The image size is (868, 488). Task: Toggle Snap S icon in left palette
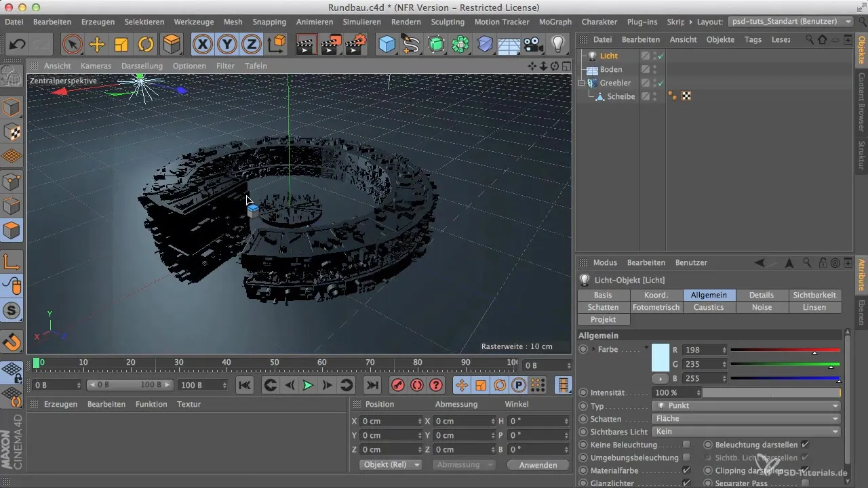[x=12, y=311]
